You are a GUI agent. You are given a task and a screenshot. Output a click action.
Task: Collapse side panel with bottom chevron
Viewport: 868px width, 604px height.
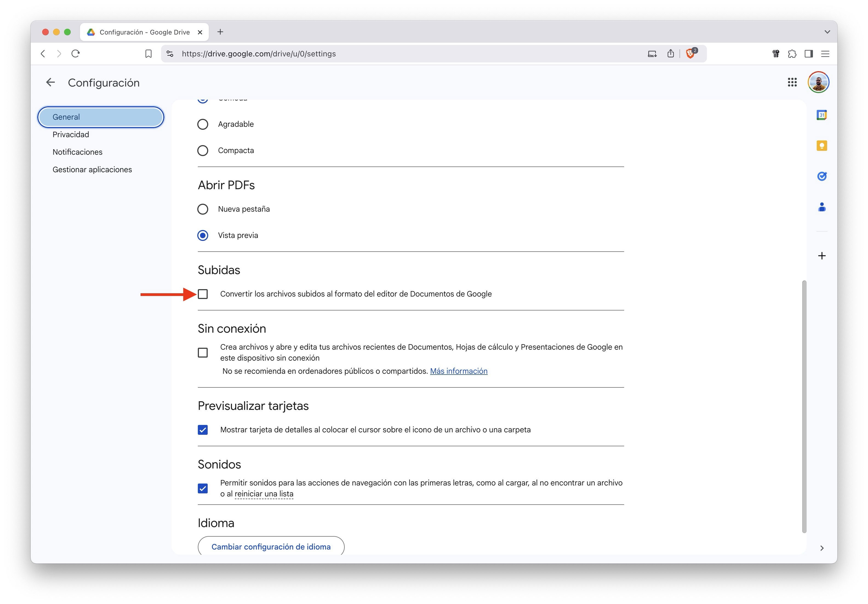pos(821,548)
